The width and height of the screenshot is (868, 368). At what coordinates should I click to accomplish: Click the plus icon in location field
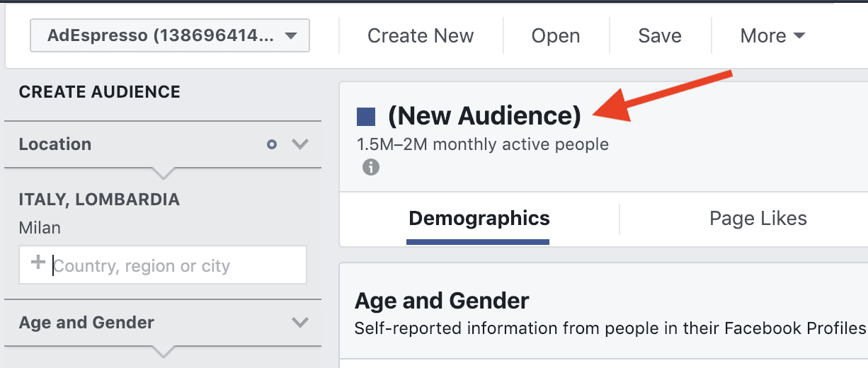pos(38,263)
